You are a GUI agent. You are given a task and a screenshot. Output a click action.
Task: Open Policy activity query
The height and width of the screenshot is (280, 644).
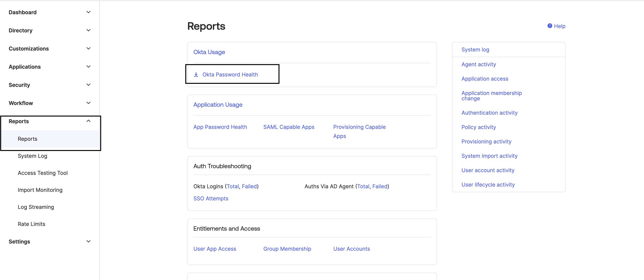coord(479,127)
